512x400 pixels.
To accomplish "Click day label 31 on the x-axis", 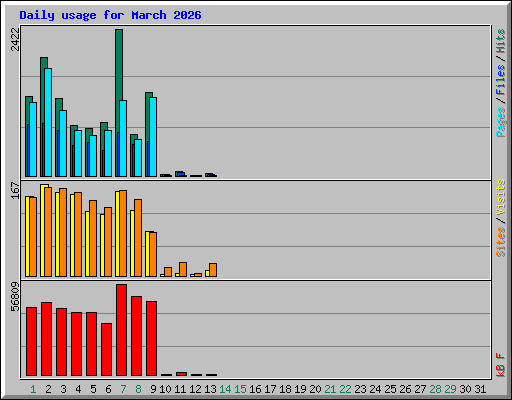I will point(480,389).
